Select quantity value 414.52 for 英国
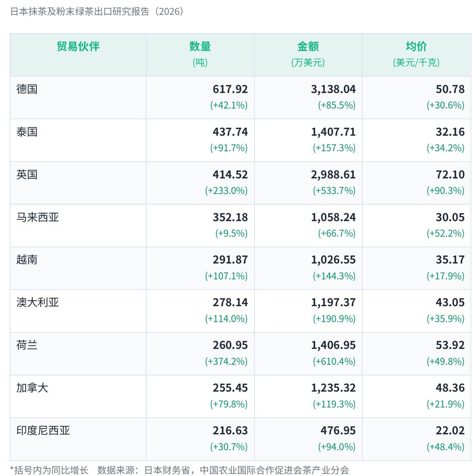The height and width of the screenshot is (476, 473). click(230, 175)
